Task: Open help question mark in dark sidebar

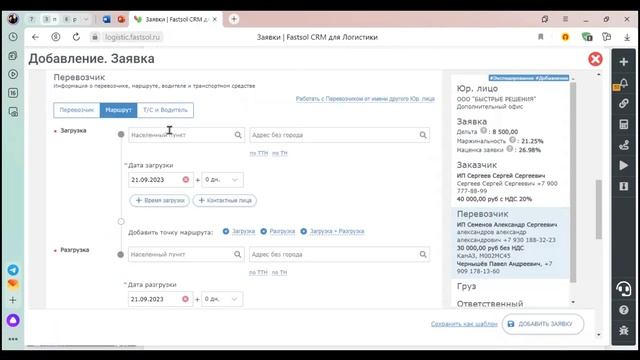Action: pos(623,310)
